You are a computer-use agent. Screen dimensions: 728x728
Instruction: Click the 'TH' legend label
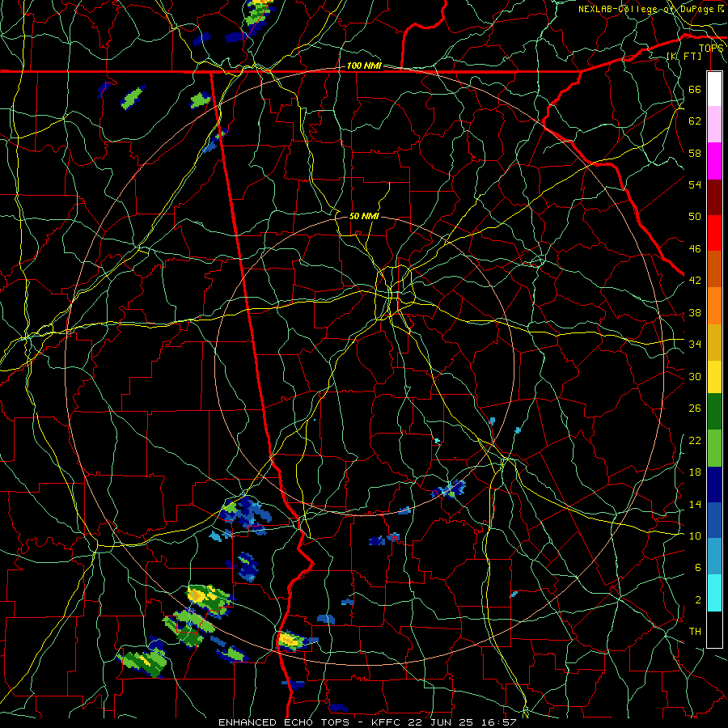pos(695,632)
